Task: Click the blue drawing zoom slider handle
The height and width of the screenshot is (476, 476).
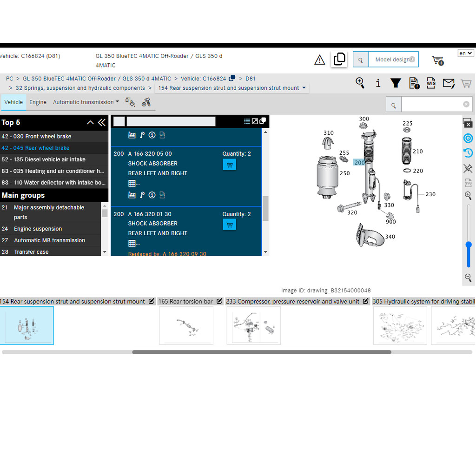Action: 469,245
